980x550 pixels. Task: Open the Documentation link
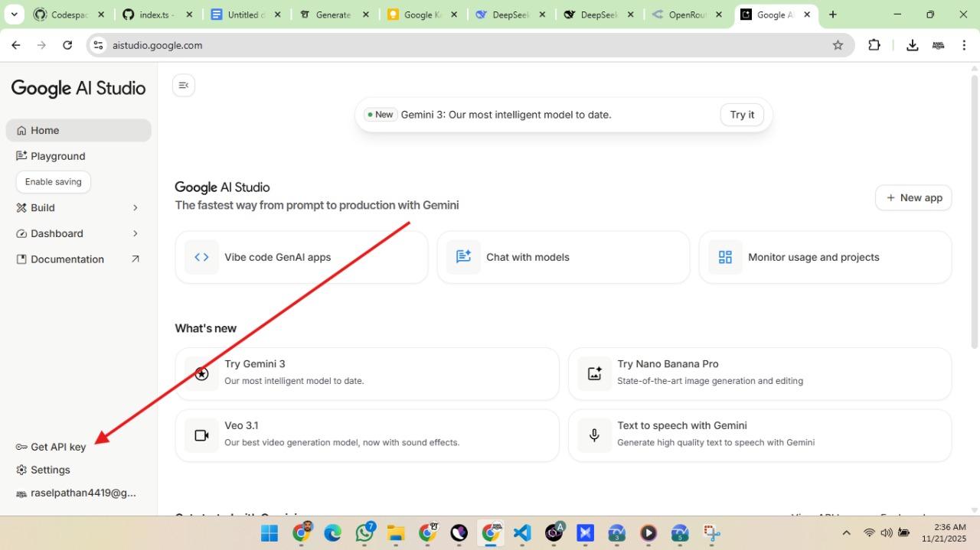point(67,259)
